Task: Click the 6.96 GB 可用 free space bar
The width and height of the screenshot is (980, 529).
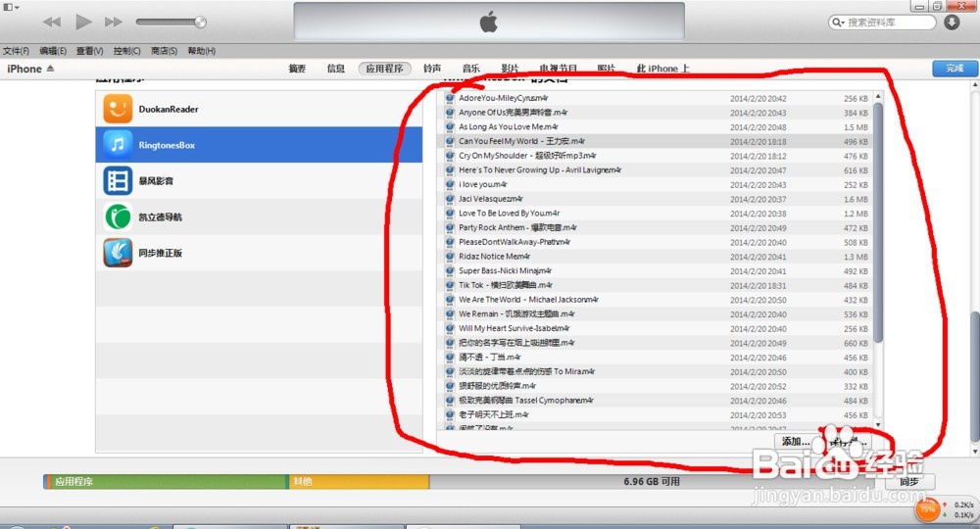Action: click(652, 482)
